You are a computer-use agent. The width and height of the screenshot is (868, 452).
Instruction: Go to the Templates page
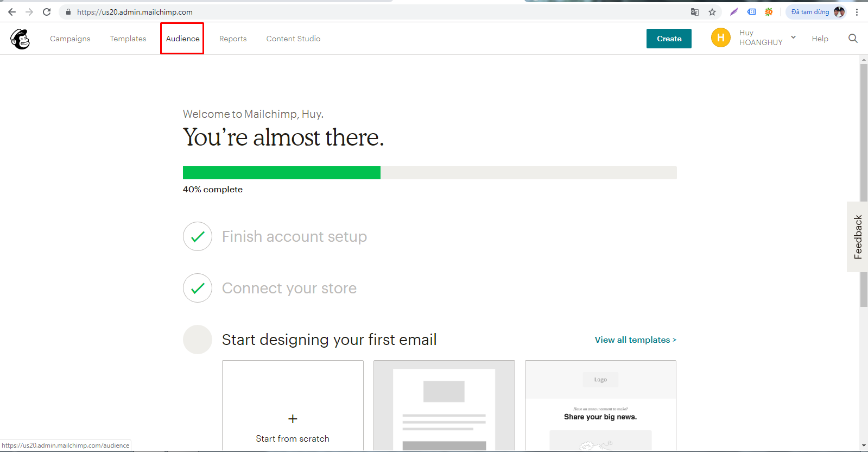point(128,39)
